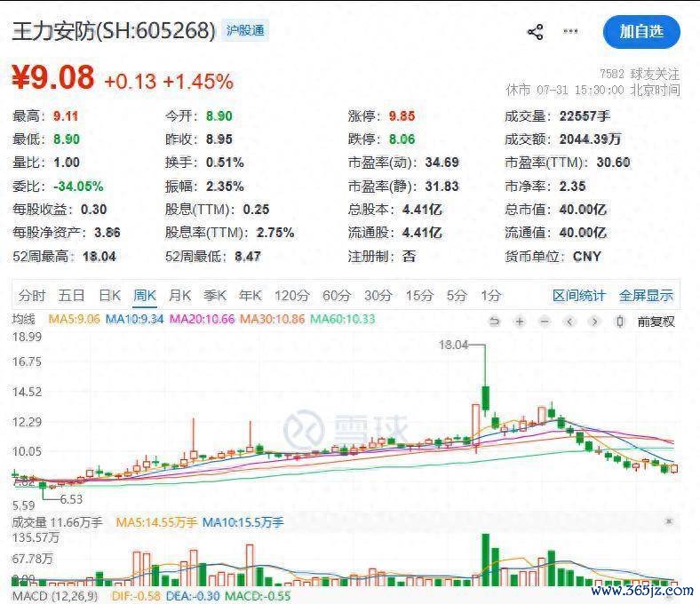Select the 周K chart tab
This screenshot has height=604, width=700.
point(145,296)
